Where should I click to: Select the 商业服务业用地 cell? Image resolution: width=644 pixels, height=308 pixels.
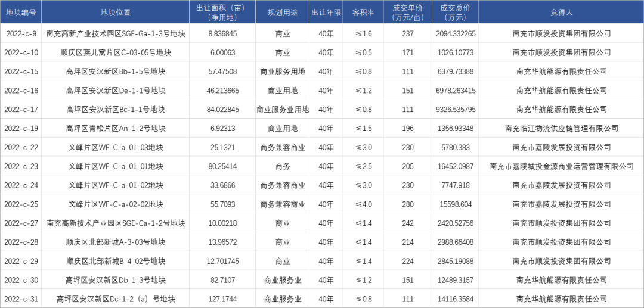282,110
